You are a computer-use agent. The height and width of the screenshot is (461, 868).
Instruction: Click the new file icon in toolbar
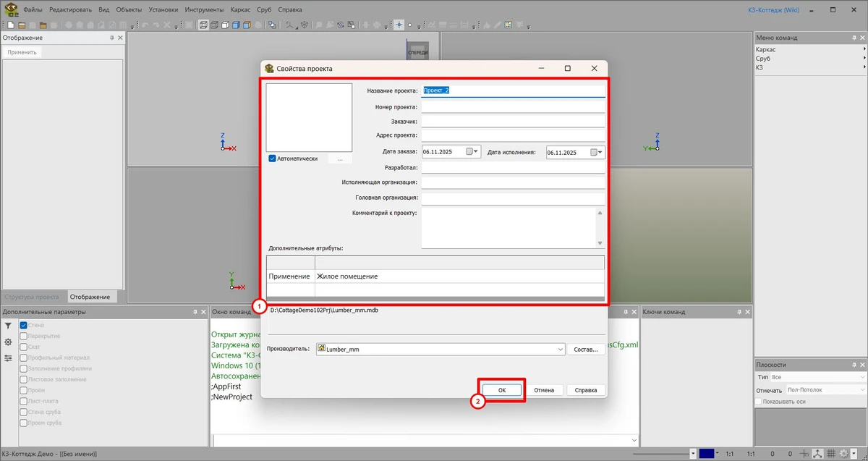pyautogui.click(x=11, y=25)
